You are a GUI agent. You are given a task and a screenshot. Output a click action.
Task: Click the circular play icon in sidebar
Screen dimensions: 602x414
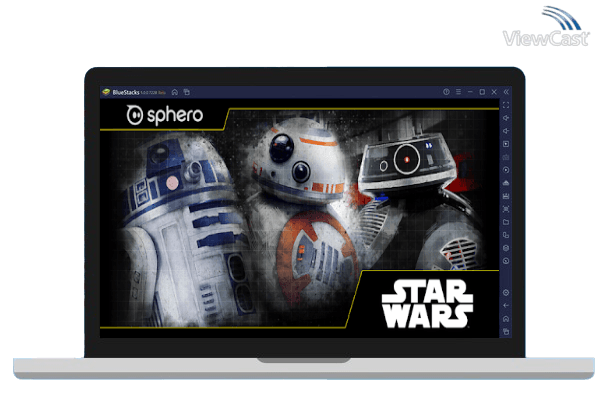tap(506, 170)
